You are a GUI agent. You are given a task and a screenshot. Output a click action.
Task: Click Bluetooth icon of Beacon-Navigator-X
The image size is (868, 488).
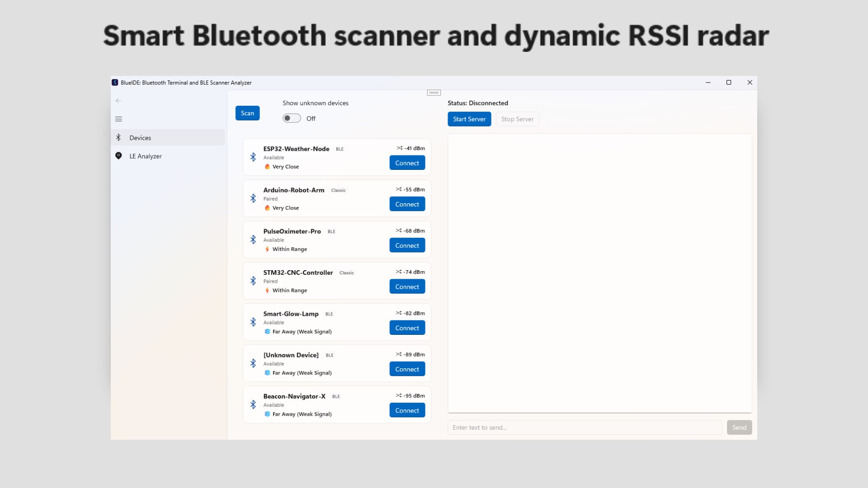tap(253, 405)
